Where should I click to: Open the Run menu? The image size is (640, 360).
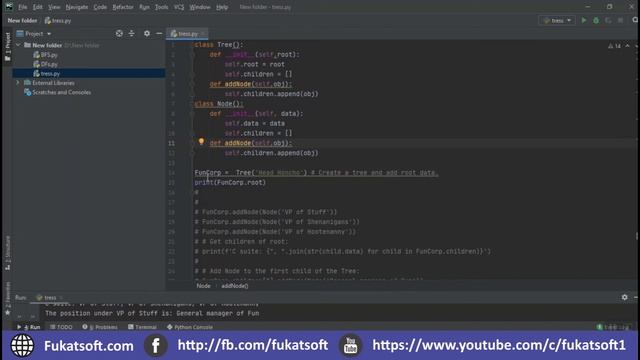(144, 7)
